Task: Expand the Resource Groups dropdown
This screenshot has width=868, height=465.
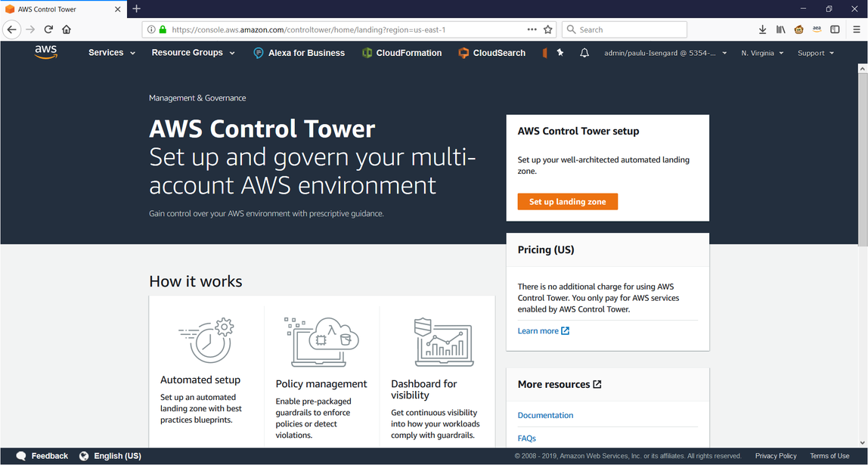Action: tap(194, 53)
